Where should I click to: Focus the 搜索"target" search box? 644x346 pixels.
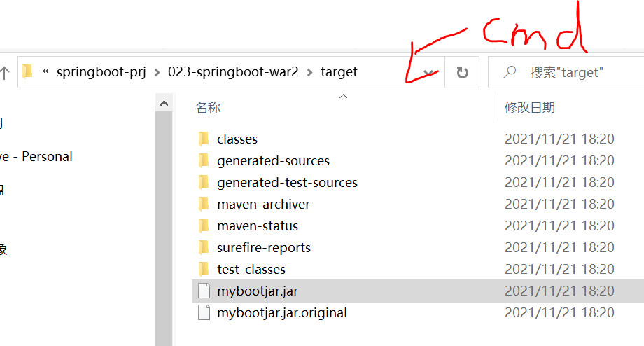point(566,72)
